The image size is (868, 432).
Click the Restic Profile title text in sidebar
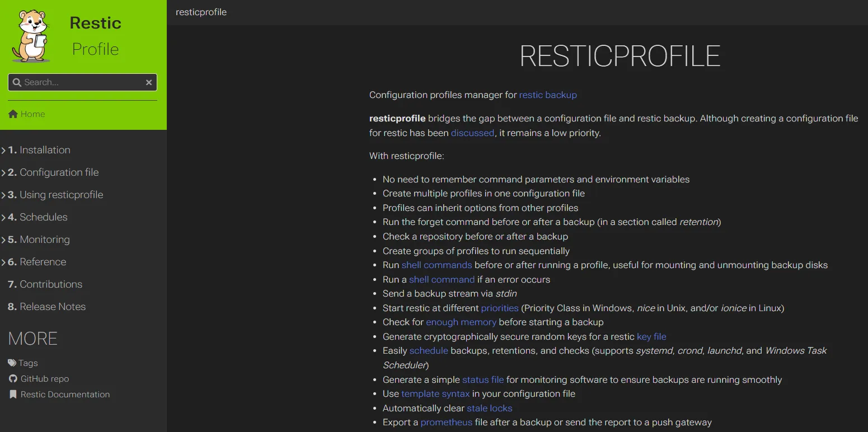coord(95,36)
